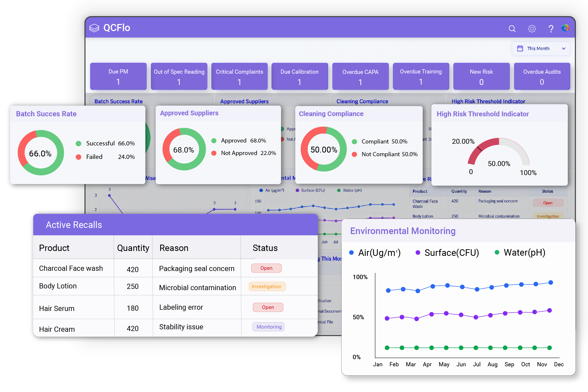Open the Overdue Training card
588x392 pixels.
point(421,76)
